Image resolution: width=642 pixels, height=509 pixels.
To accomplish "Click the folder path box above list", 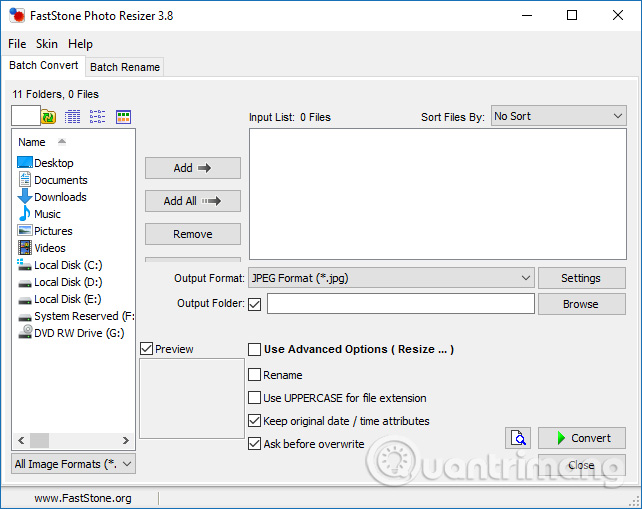I will coord(26,115).
